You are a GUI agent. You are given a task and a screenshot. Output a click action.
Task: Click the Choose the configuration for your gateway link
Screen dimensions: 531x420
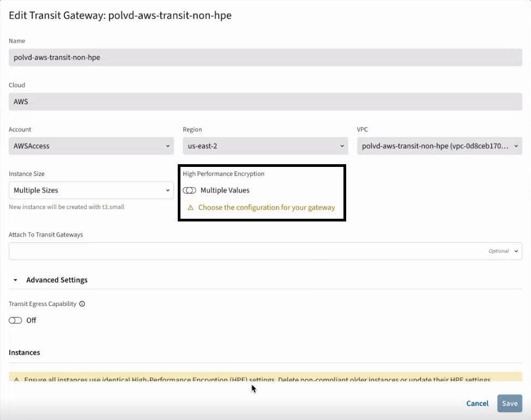[x=267, y=207]
